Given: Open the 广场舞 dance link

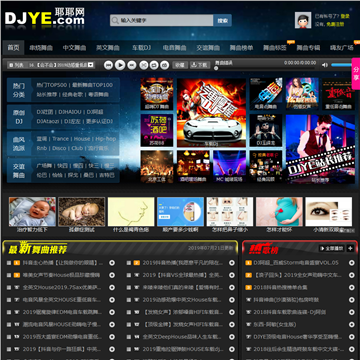Looking at the screenshot, I should pos(45,166).
